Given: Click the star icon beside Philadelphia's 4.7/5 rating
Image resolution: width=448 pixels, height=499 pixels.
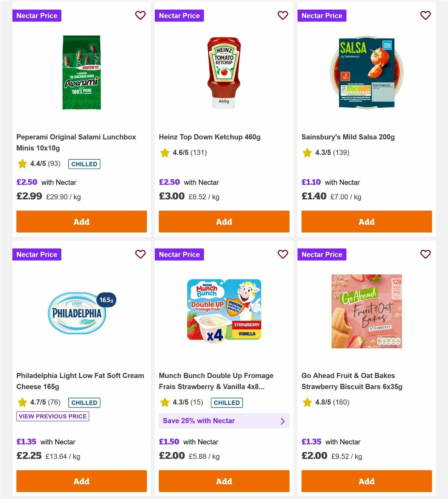Looking at the screenshot, I should 22,402.
